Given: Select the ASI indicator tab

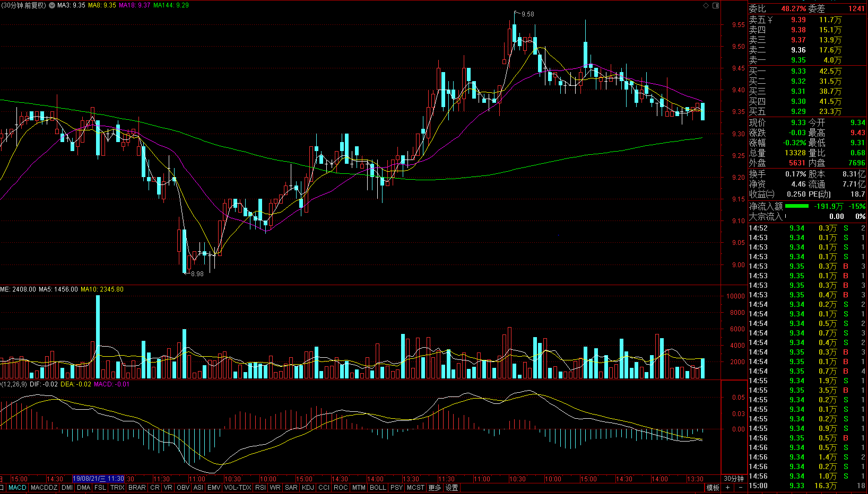Looking at the screenshot, I should 198,488.
